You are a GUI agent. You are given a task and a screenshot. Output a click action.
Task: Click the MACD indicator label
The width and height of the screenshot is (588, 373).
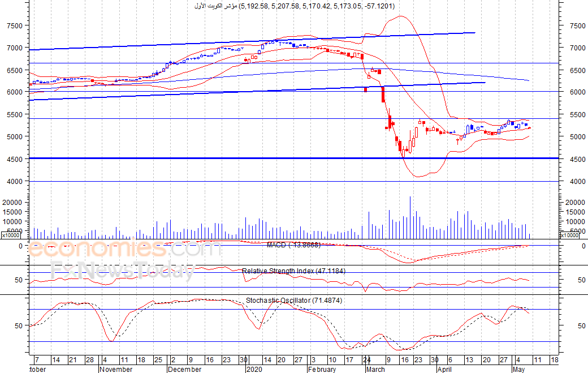tap(293, 245)
